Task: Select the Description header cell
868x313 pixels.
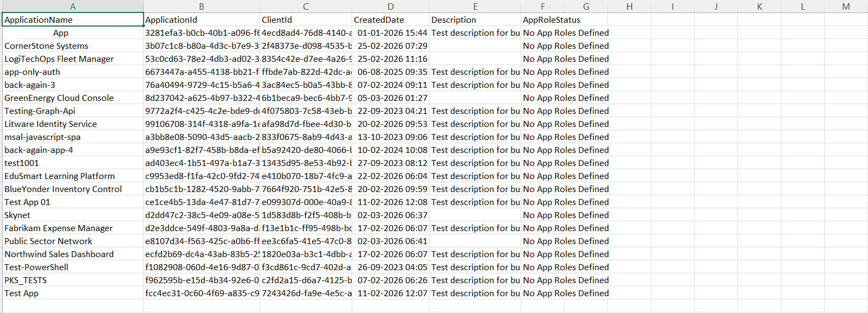Action: click(475, 20)
